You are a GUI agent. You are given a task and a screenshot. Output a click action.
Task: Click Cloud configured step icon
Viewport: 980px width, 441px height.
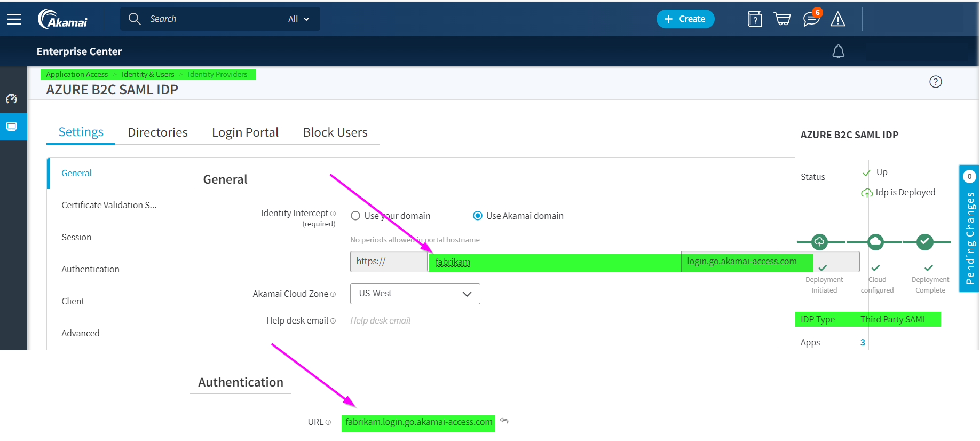click(x=875, y=242)
